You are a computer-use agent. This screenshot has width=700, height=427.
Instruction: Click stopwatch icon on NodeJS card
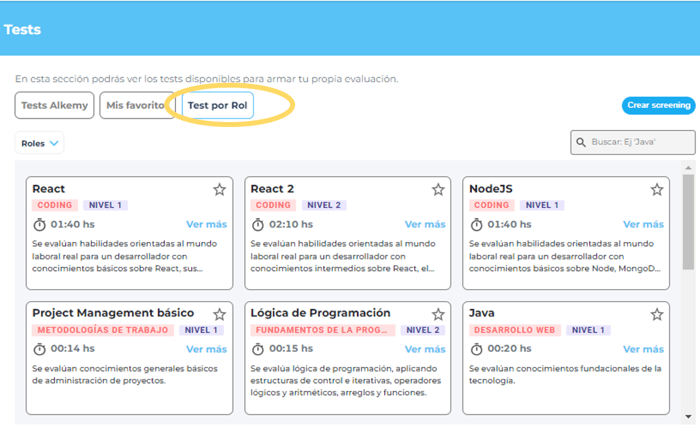click(x=477, y=224)
